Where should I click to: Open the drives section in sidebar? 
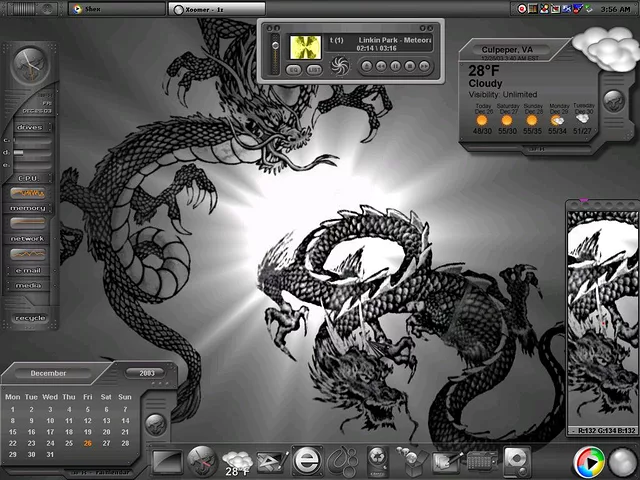point(30,127)
